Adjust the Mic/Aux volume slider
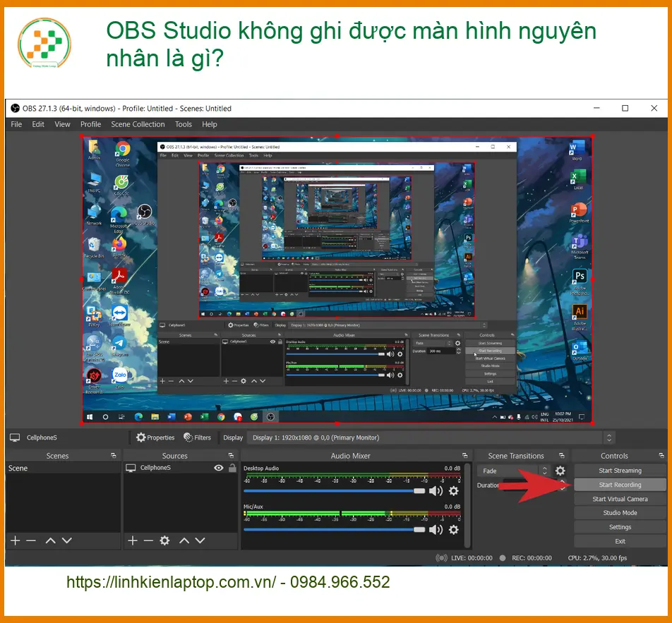 335,530
